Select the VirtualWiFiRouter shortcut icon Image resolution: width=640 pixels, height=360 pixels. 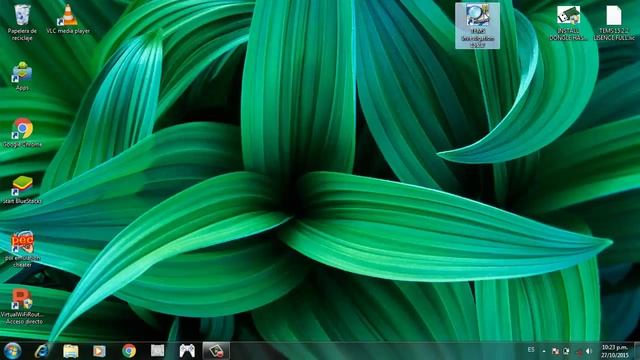(x=22, y=306)
